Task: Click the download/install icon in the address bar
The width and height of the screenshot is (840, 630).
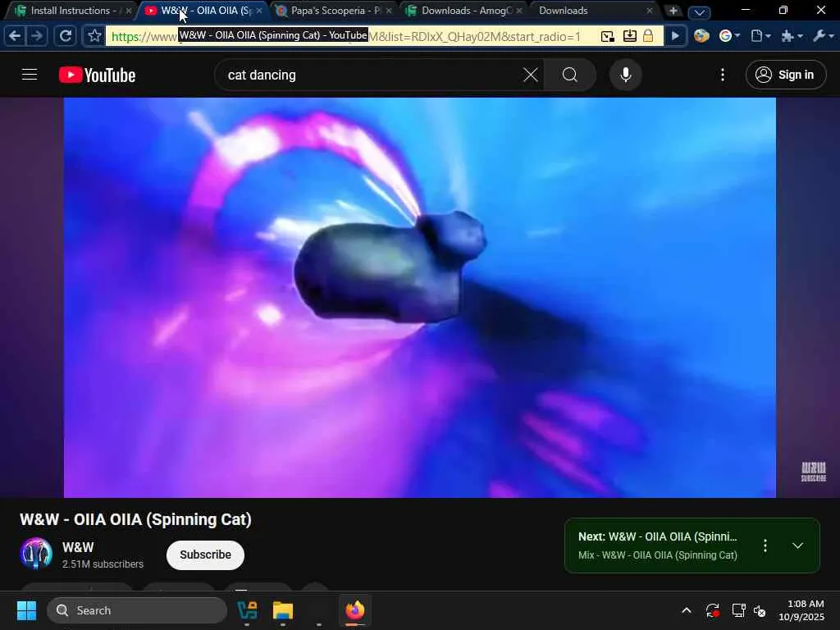Action: click(x=629, y=36)
